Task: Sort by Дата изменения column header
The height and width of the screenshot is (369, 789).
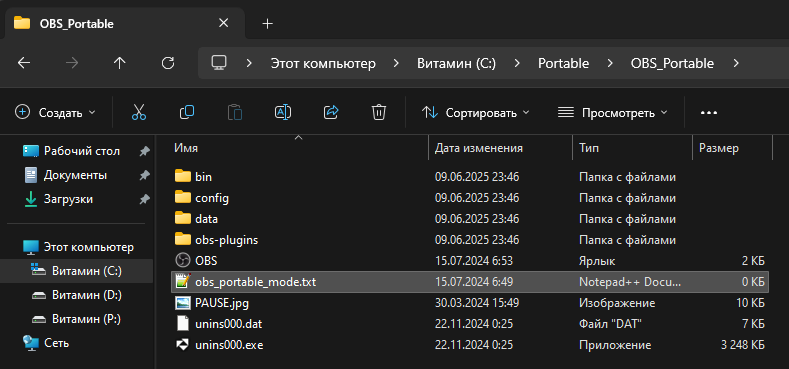Action: 479,148
